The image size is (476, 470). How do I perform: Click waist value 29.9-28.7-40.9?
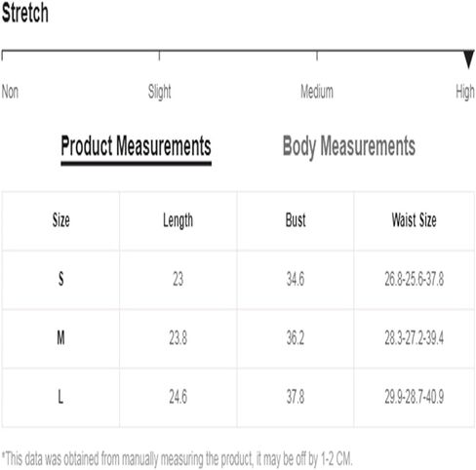(414, 397)
